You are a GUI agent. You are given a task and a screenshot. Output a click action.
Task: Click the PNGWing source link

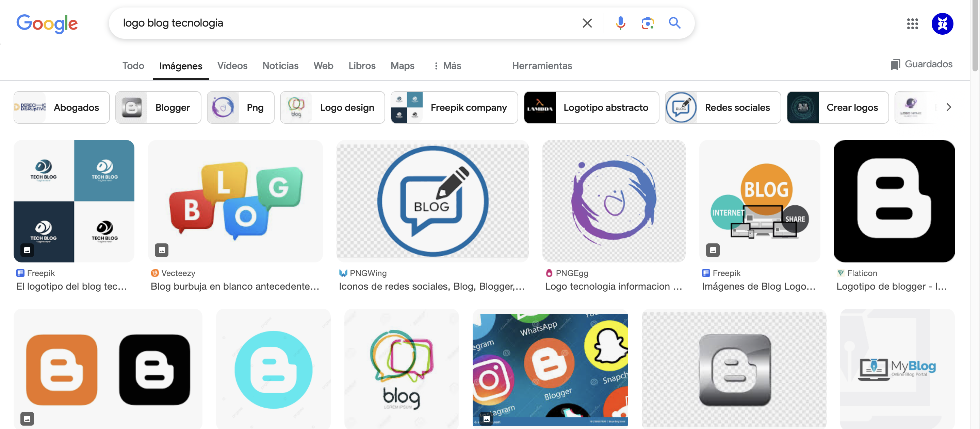pos(363,273)
